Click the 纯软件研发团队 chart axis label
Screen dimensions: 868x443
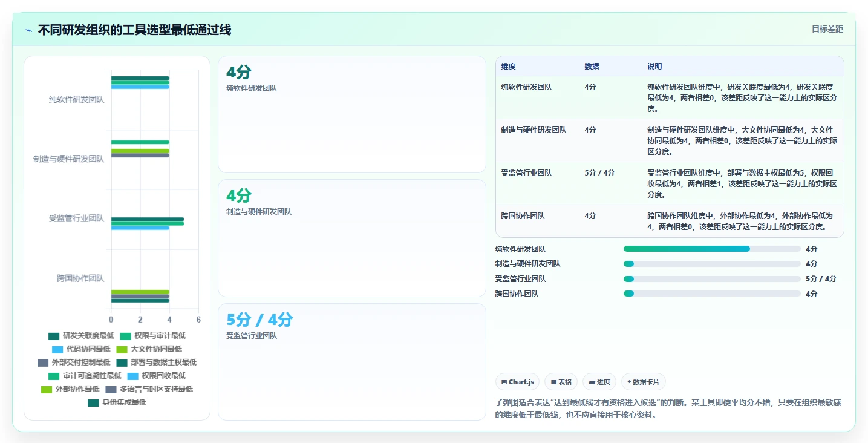point(77,100)
